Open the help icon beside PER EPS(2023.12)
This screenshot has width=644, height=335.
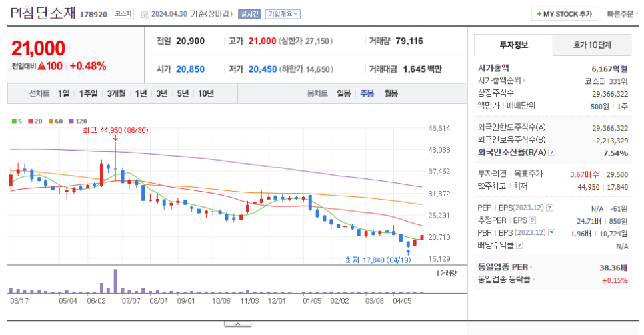[x=549, y=208]
